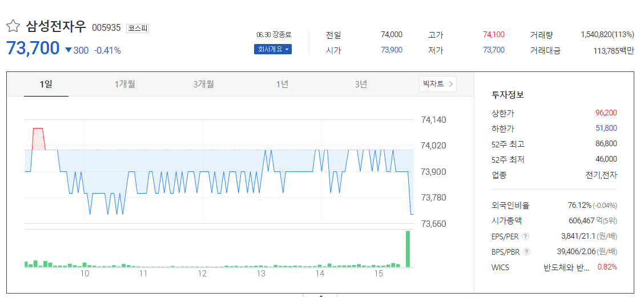The height and width of the screenshot is (297, 644).
Task: Click the 투자정보 heading
Action: click(x=508, y=95)
